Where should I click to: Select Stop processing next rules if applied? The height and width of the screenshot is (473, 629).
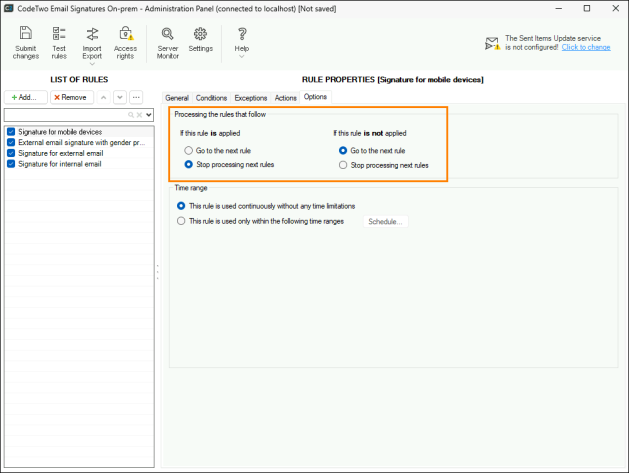[189, 164]
